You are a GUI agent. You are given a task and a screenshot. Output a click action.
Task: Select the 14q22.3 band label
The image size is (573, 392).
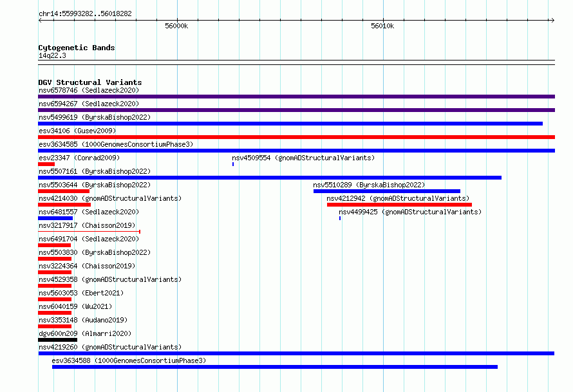tap(52, 55)
